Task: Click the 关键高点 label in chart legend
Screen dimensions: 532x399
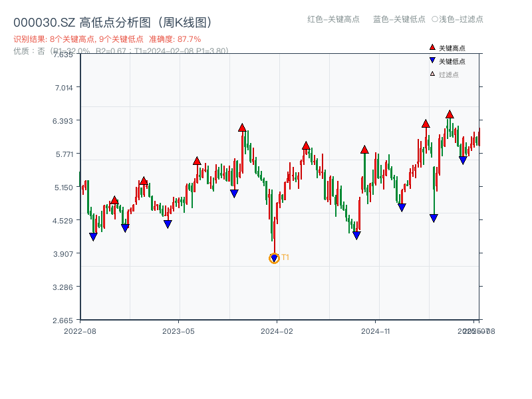Action: (452, 48)
